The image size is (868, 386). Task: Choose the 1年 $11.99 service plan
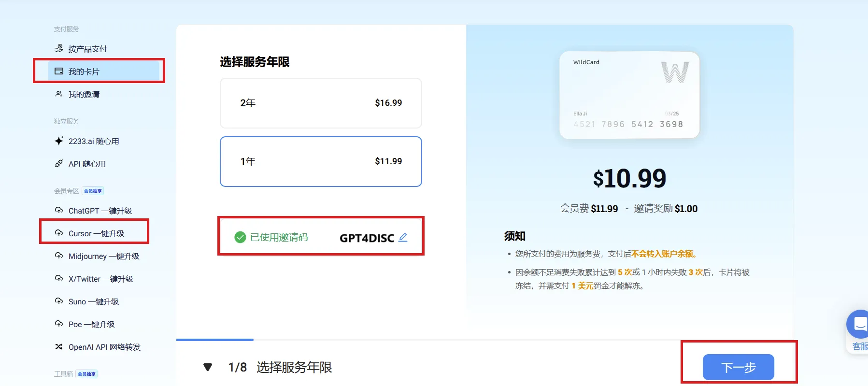(321, 161)
